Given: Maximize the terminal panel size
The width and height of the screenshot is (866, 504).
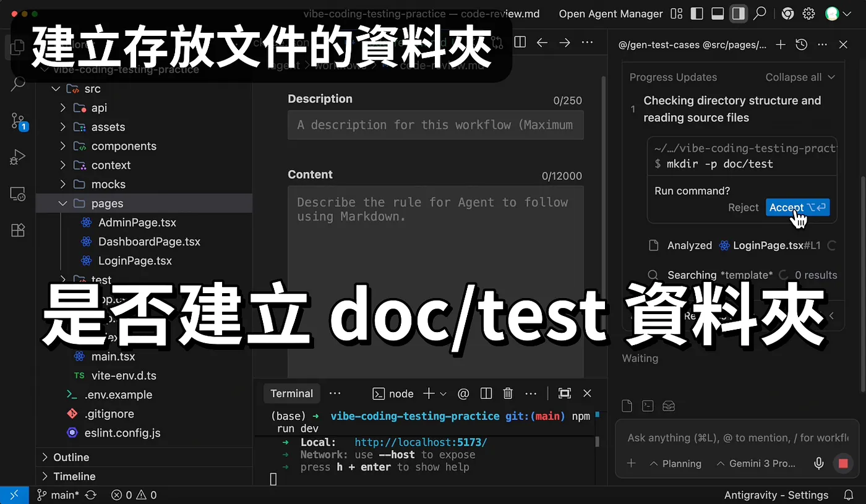Looking at the screenshot, I should [564, 393].
